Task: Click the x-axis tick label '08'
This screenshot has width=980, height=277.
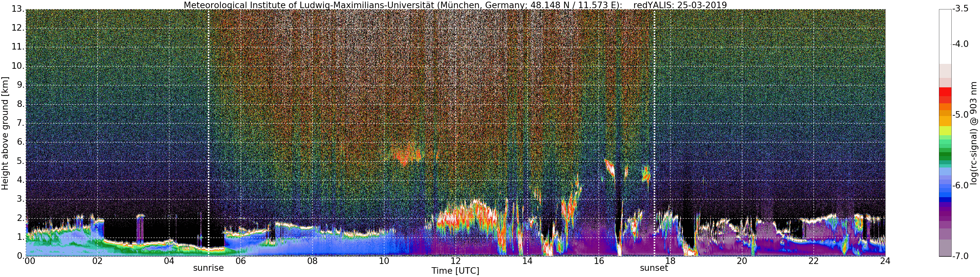Action: (x=312, y=261)
